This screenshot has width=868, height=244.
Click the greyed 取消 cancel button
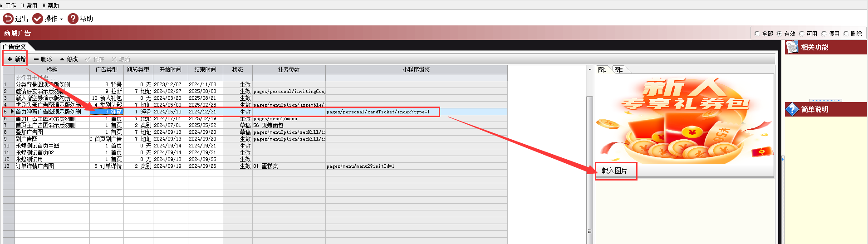121,59
